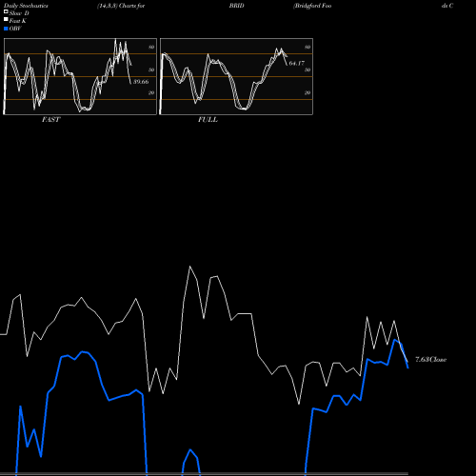Click the BRID ticker in title
Image resolution: width=476 pixels, height=476 pixels.
click(237, 6)
